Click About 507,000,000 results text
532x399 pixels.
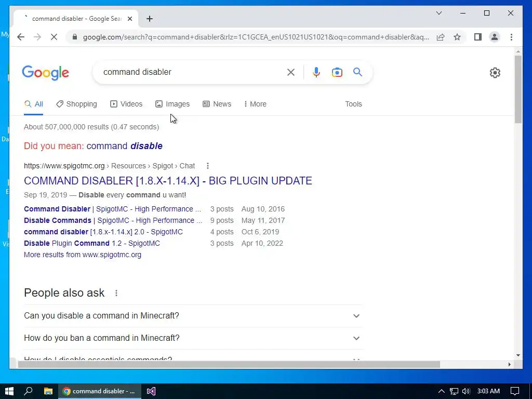(91, 127)
